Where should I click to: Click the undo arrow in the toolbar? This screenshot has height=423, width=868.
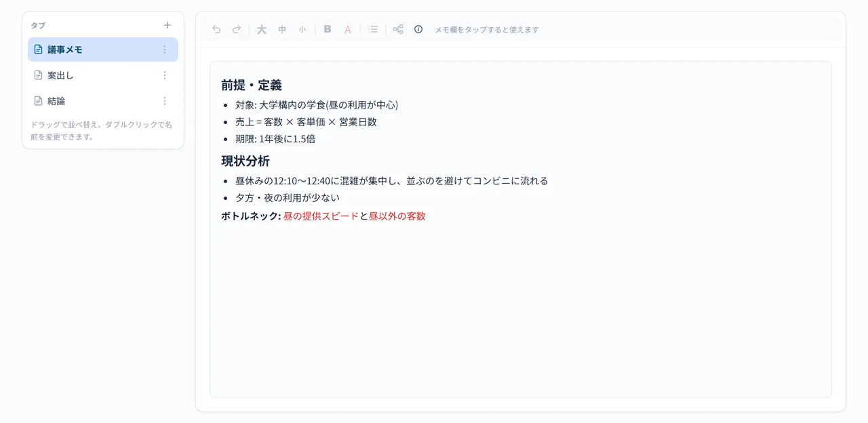click(x=216, y=29)
